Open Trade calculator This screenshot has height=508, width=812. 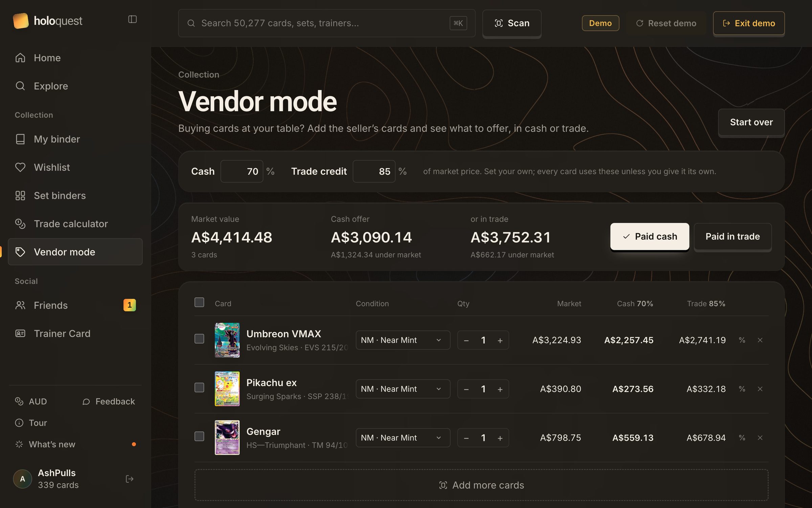tap(75, 224)
